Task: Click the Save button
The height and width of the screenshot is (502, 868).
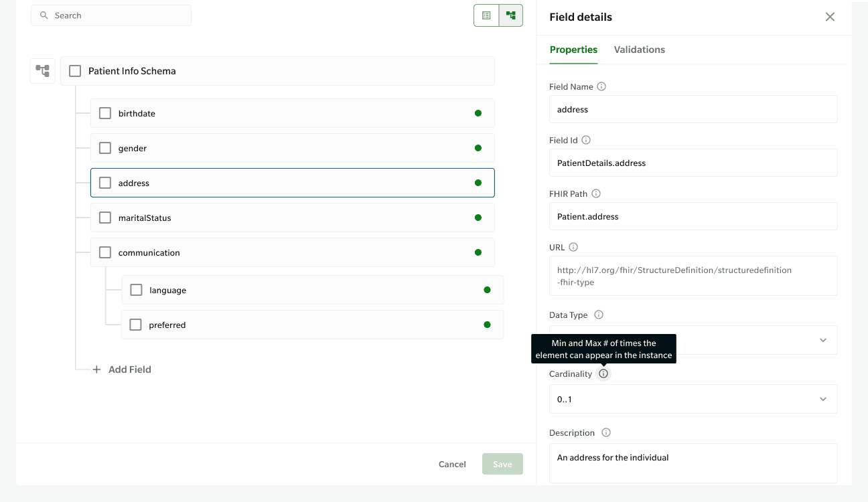Action: pos(502,464)
